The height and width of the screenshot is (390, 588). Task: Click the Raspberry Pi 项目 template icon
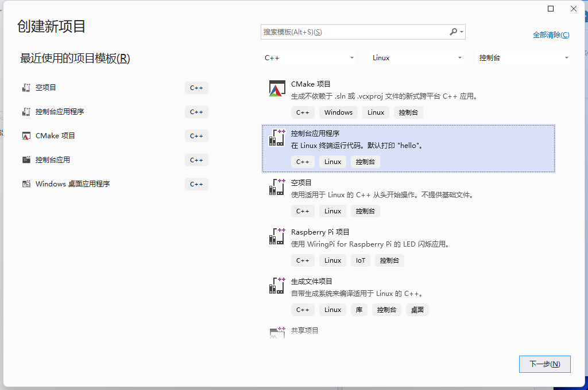click(x=276, y=236)
